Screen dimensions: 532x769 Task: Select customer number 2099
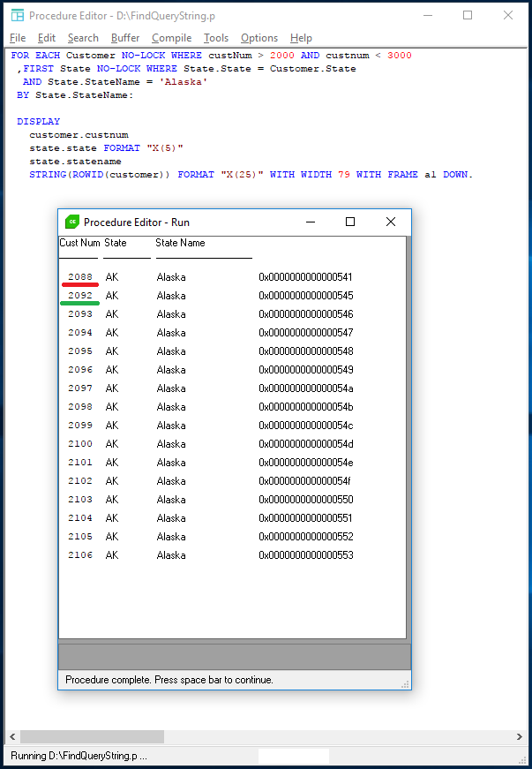point(80,426)
